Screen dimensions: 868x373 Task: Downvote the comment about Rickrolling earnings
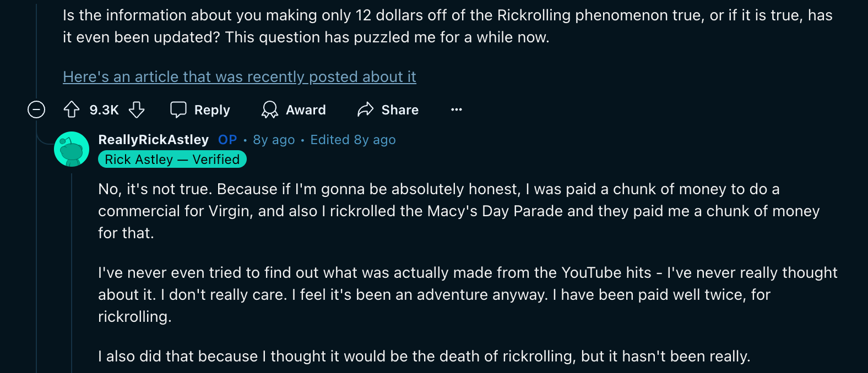click(x=137, y=110)
